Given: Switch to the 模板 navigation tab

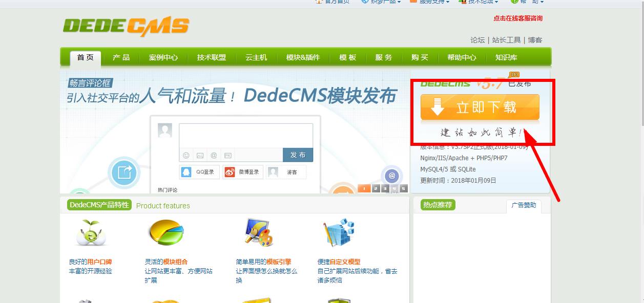Looking at the screenshot, I should tap(347, 57).
